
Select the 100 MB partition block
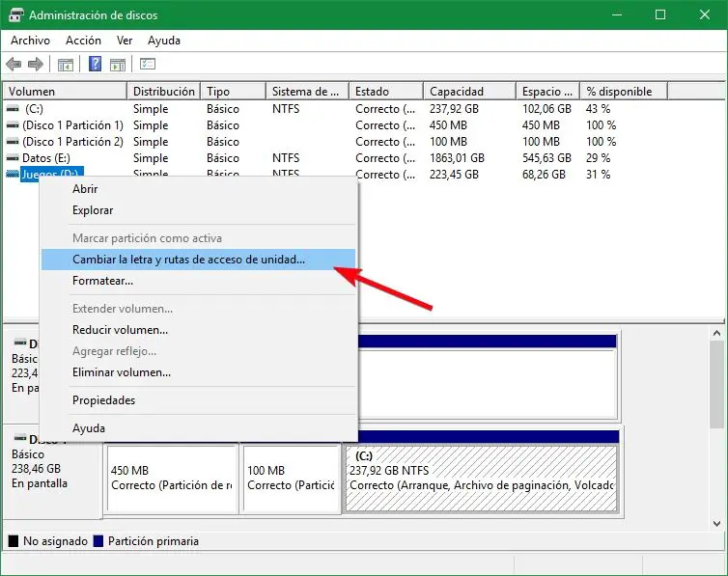292,479
